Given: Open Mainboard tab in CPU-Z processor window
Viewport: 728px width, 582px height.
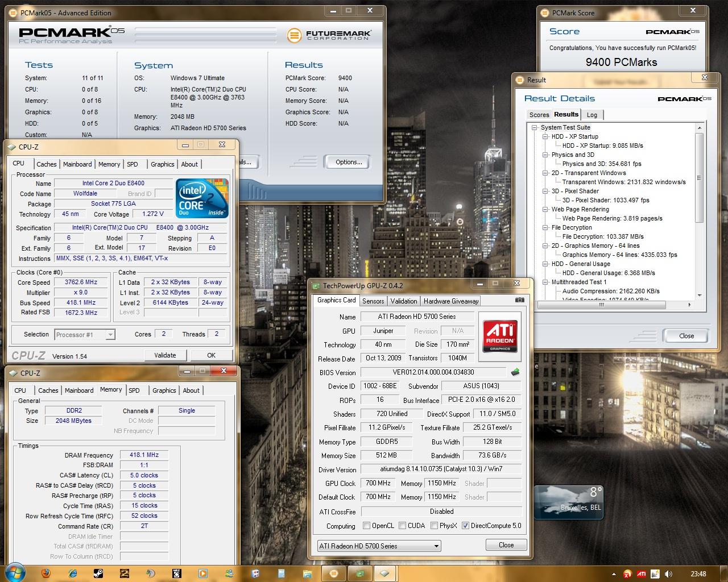Looking at the screenshot, I should (77, 164).
